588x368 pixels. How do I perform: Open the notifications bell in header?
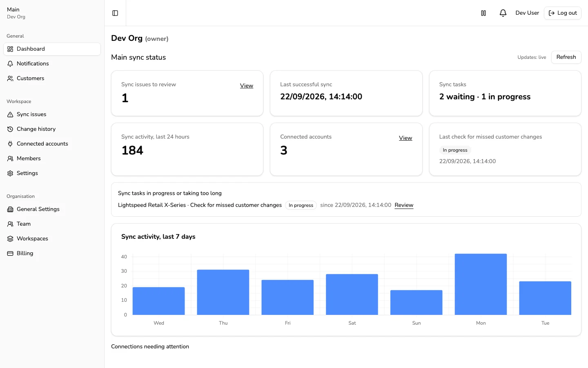(503, 13)
